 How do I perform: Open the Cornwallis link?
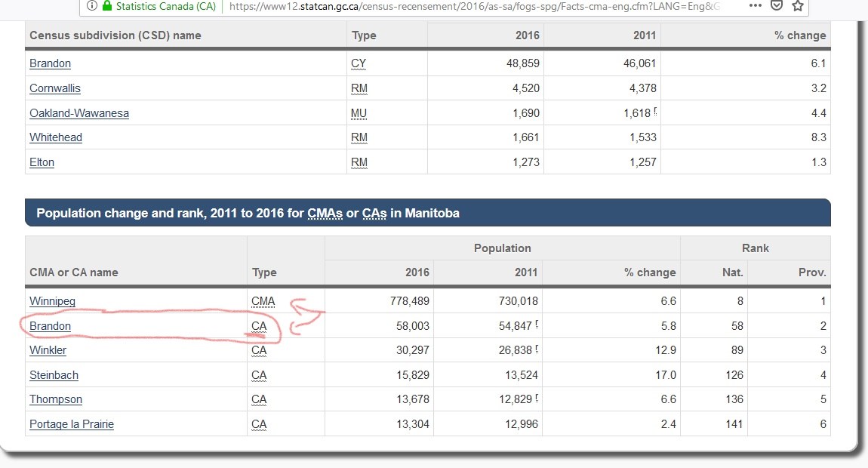point(54,88)
